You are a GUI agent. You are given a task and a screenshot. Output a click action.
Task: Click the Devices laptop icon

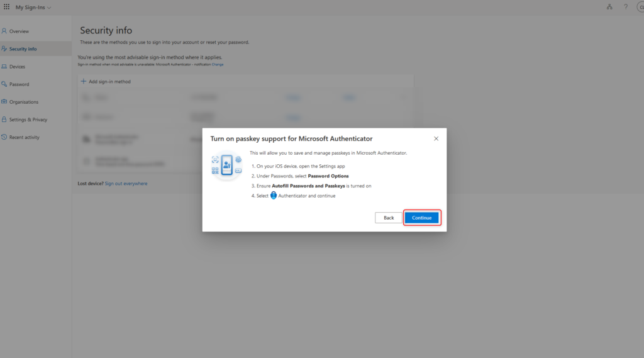pos(4,66)
